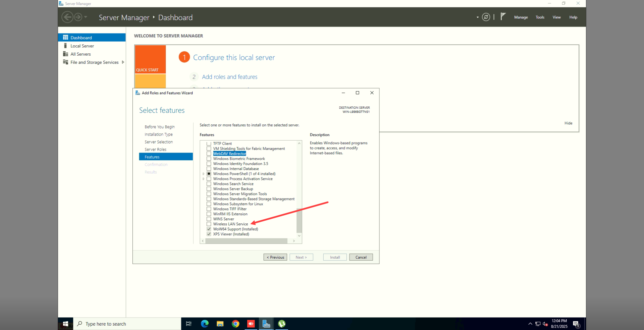644x330 pixels.
Task: Open the Manage menu
Action: 521,17
